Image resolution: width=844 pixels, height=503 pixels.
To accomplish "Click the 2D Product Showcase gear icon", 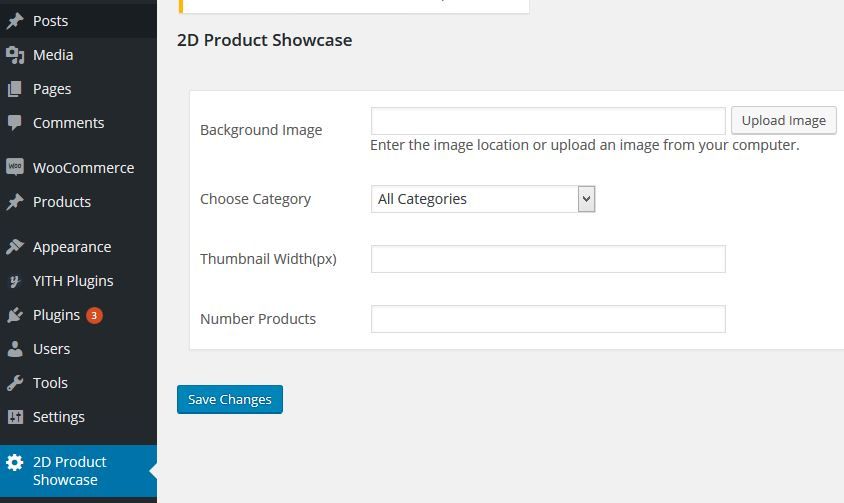I will [15, 463].
